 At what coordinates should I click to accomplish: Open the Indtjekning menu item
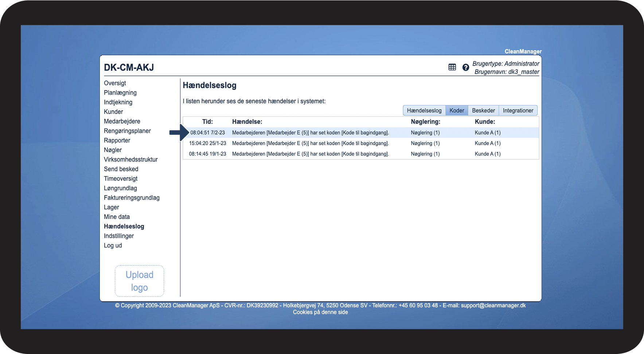click(x=118, y=102)
